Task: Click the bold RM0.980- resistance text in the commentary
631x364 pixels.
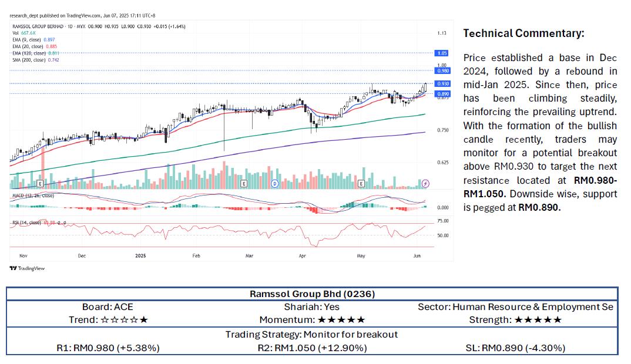Action: pyautogui.click(x=595, y=180)
